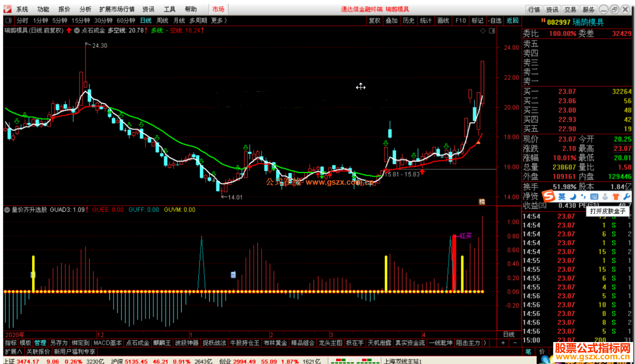The image size is (635, 364).
Task: Click the 复权 toolbar button
Action: pyautogui.click(x=375, y=21)
